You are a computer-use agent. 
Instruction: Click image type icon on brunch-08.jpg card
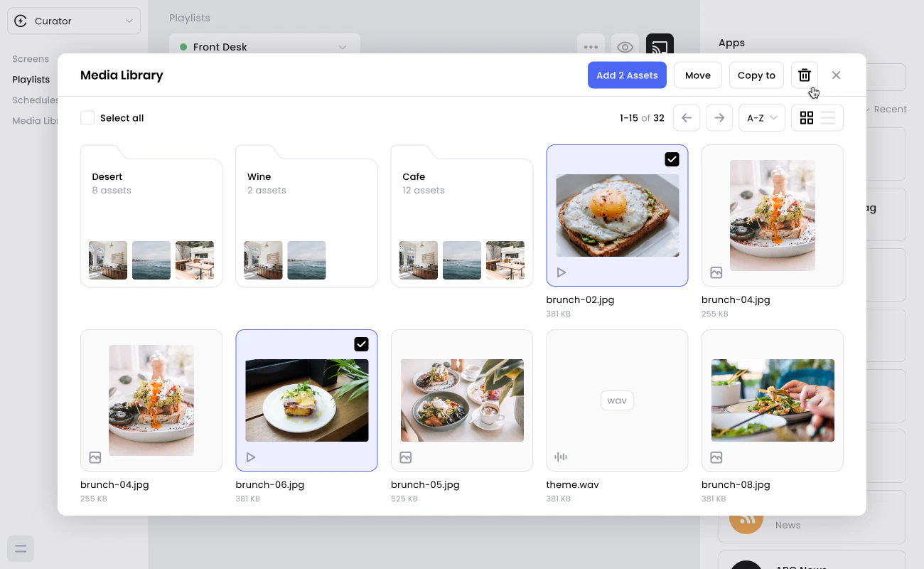pyautogui.click(x=716, y=457)
